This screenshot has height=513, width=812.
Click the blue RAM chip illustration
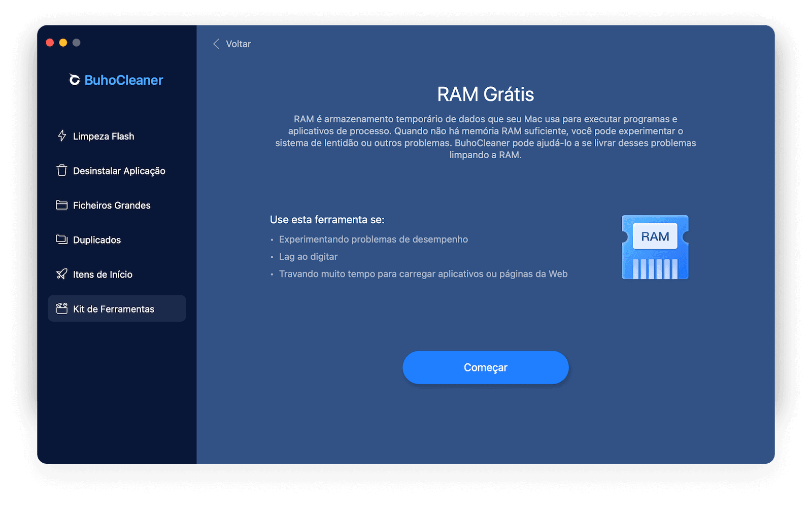click(655, 247)
